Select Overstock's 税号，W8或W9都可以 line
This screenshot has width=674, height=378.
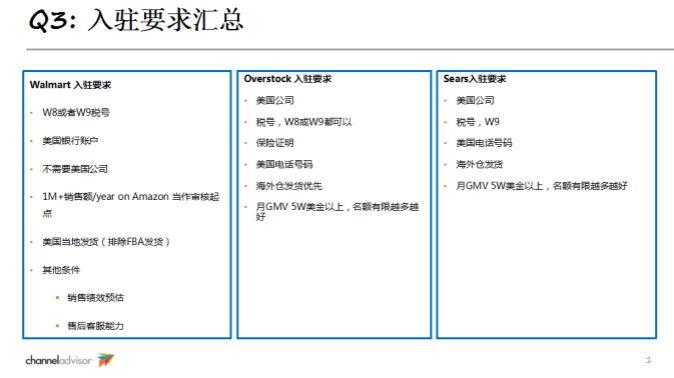[304, 122]
